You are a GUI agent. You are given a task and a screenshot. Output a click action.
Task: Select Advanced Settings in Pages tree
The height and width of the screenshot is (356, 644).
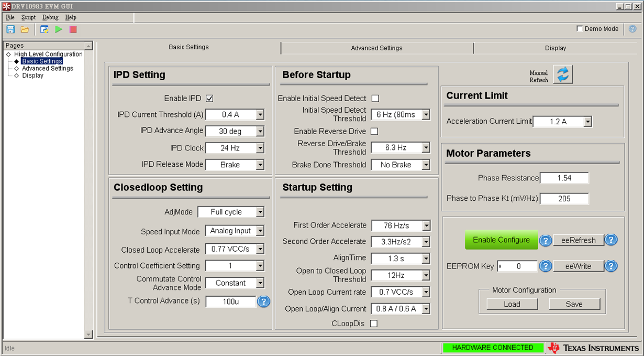[x=48, y=68]
